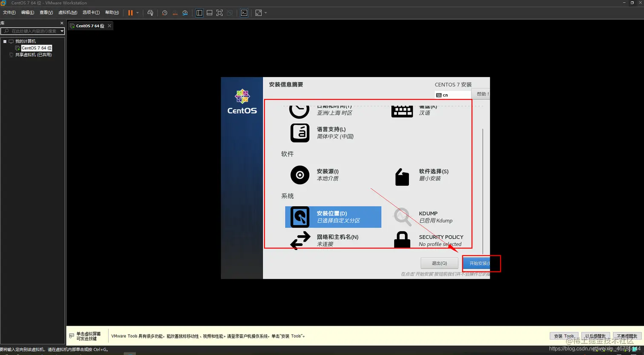This screenshot has width=644, height=355.
Task: Open 安装源(I) disc icon
Action: click(x=300, y=175)
